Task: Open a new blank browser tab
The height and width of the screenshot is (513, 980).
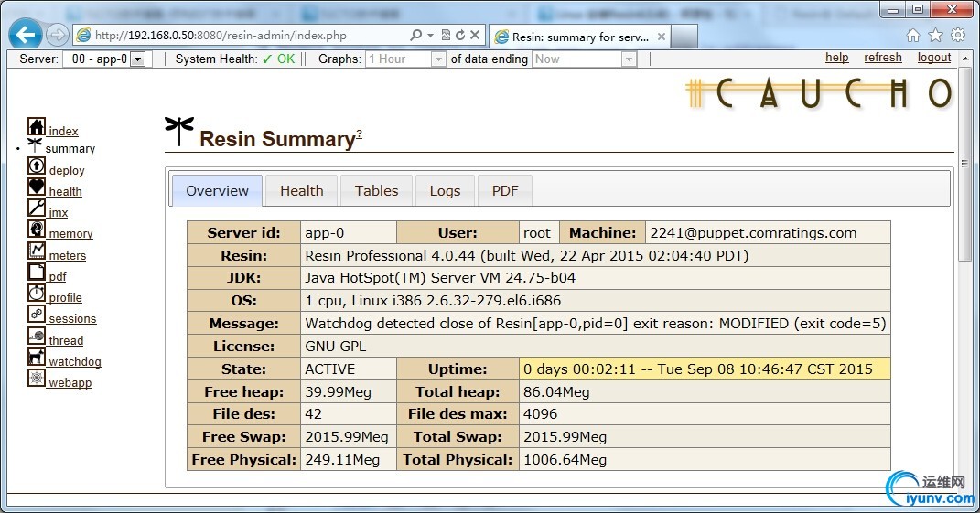Action: (684, 37)
